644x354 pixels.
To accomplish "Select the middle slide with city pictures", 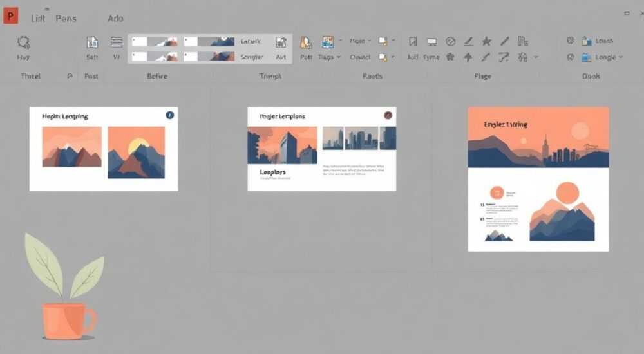I will [321, 149].
